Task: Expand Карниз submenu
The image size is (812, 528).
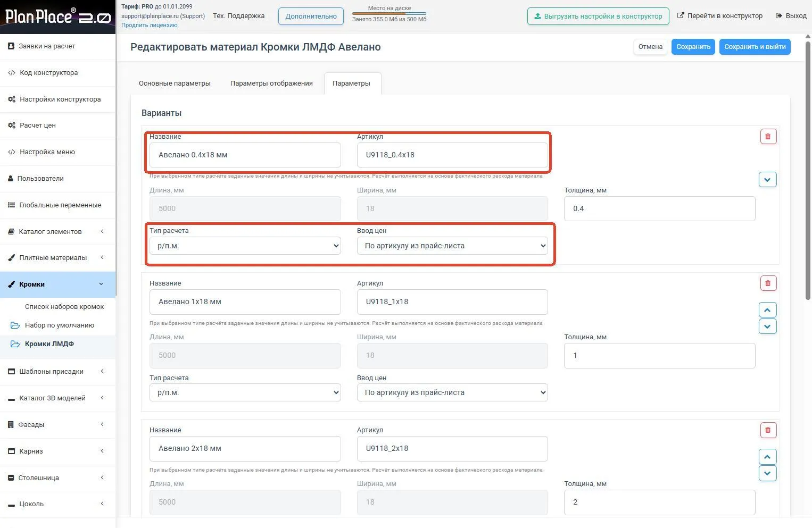Action: 57,451
